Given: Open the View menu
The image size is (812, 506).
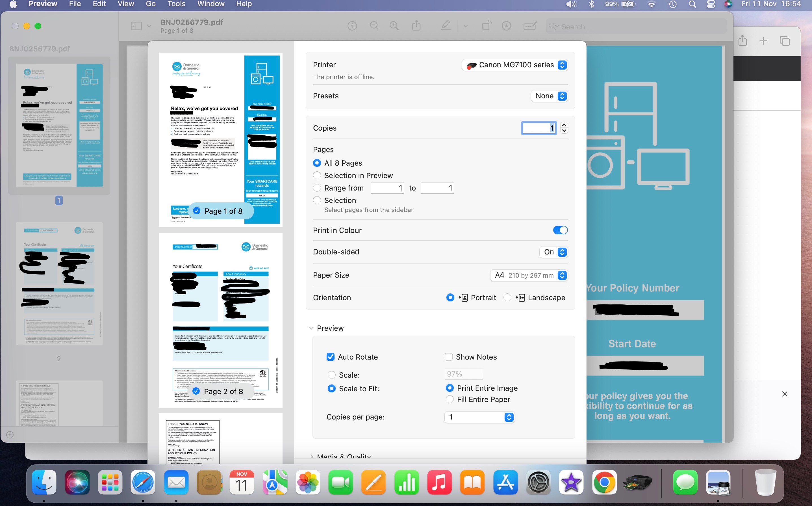Looking at the screenshot, I should coord(125,4).
